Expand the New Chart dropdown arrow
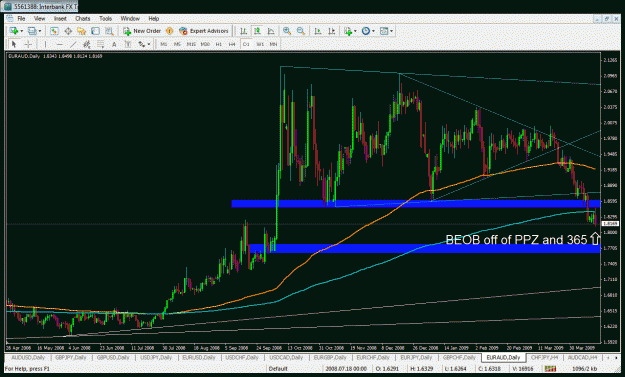This screenshot has height=377, width=625. click(22, 31)
